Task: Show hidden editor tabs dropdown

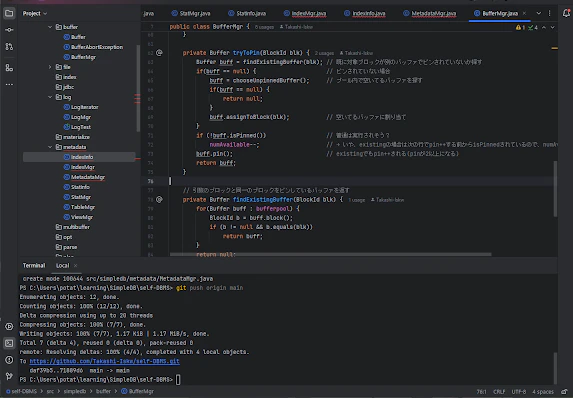Action: pos(539,13)
